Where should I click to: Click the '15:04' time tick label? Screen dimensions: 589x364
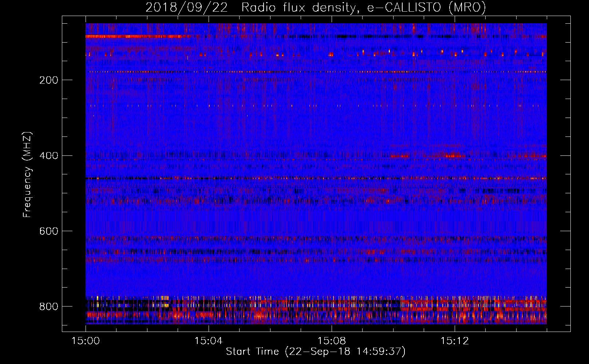pos(208,341)
